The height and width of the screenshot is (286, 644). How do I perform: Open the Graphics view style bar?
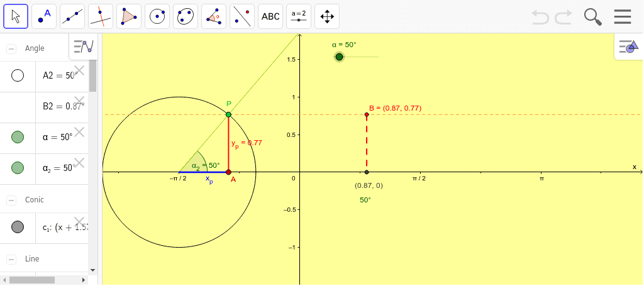[x=629, y=47]
